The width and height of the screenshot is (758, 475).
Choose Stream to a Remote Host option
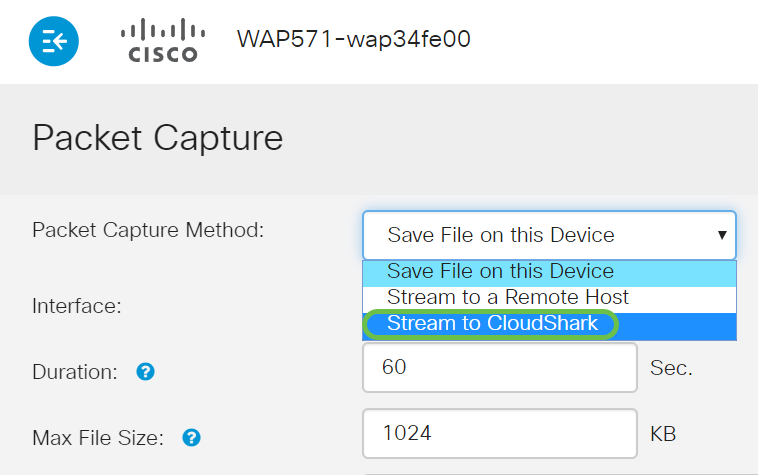(x=508, y=297)
